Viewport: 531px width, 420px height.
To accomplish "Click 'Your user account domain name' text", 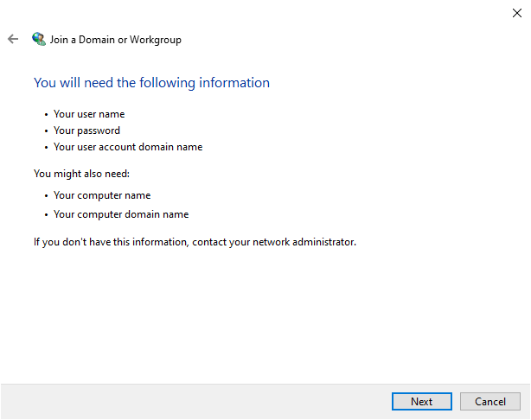I will pos(128,147).
